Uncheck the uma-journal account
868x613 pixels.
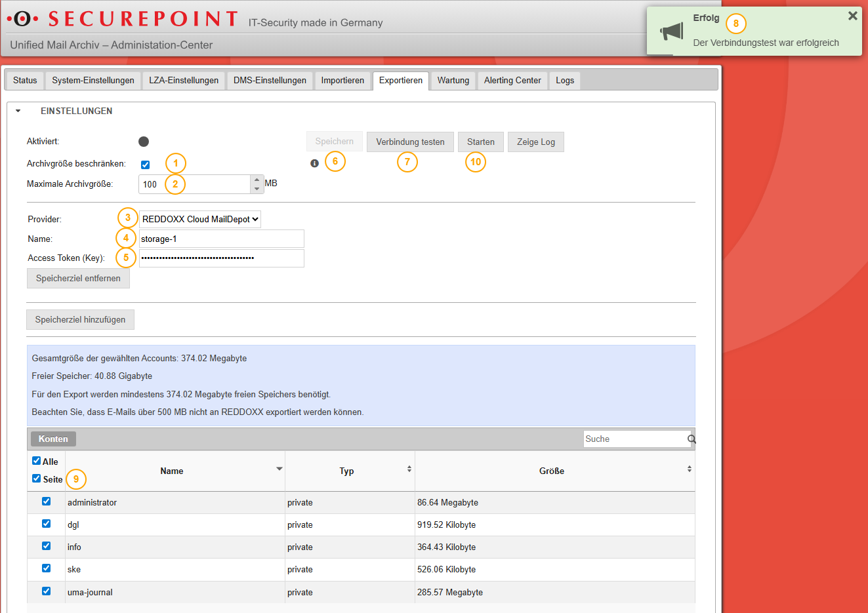pos(46,591)
